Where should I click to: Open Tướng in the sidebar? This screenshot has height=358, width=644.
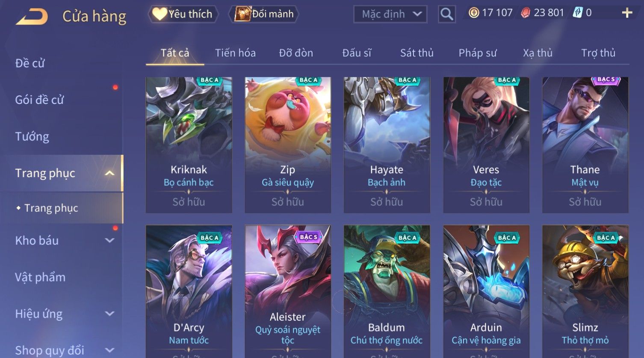pos(32,136)
